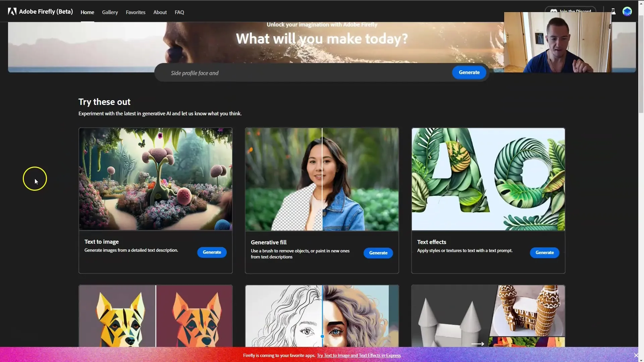The height and width of the screenshot is (362, 644).
Task: Click the FAQ navigation tab
Action: (x=179, y=12)
